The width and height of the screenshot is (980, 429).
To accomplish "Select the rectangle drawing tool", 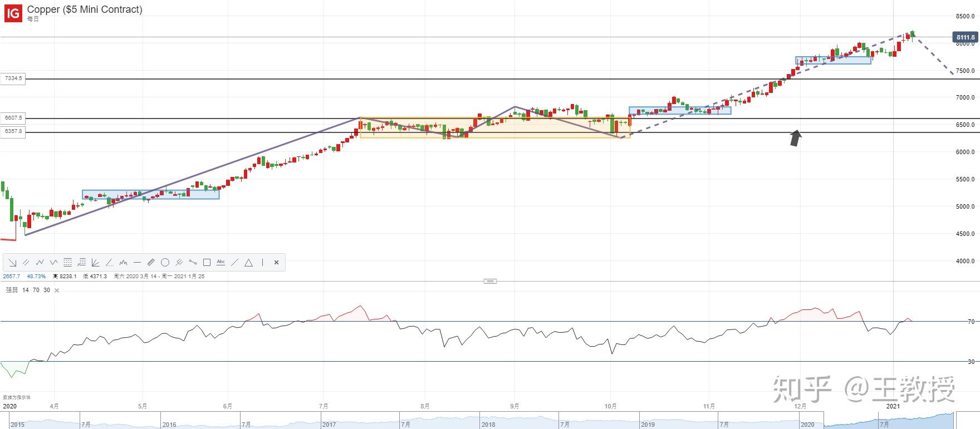I will pyautogui.click(x=207, y=263).
